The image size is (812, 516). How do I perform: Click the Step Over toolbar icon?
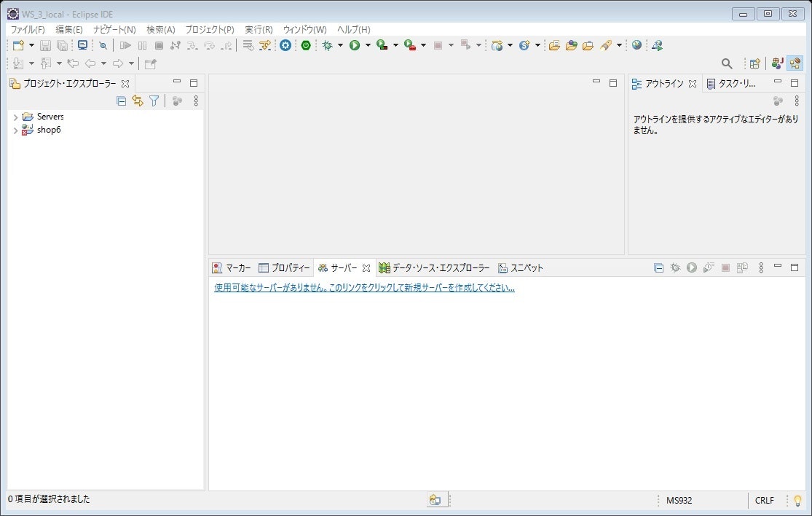pos(209,46)
